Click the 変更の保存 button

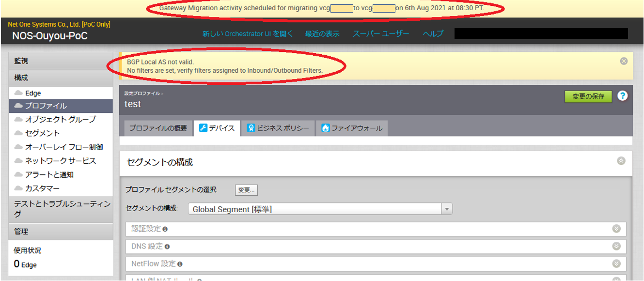coord(588,96)
